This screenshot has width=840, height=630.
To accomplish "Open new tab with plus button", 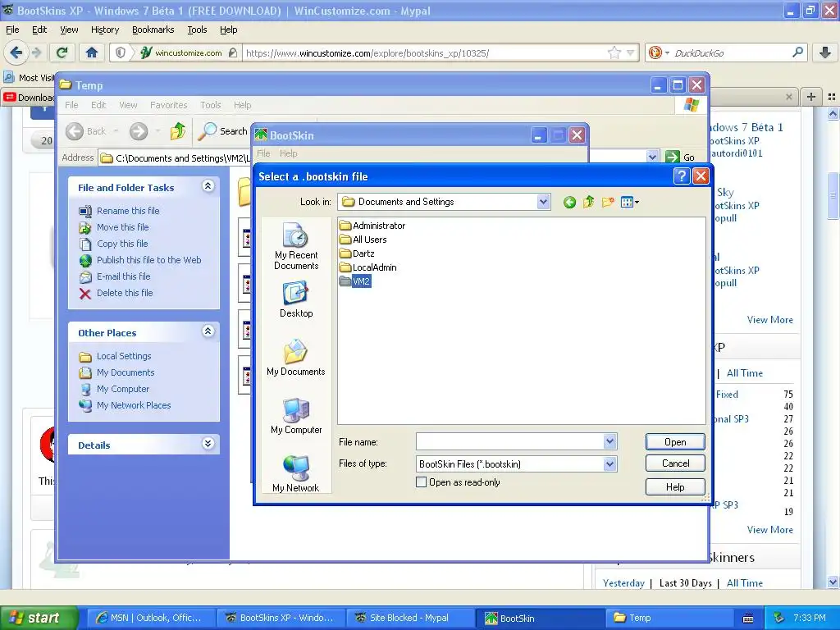I will click(811, 97).
